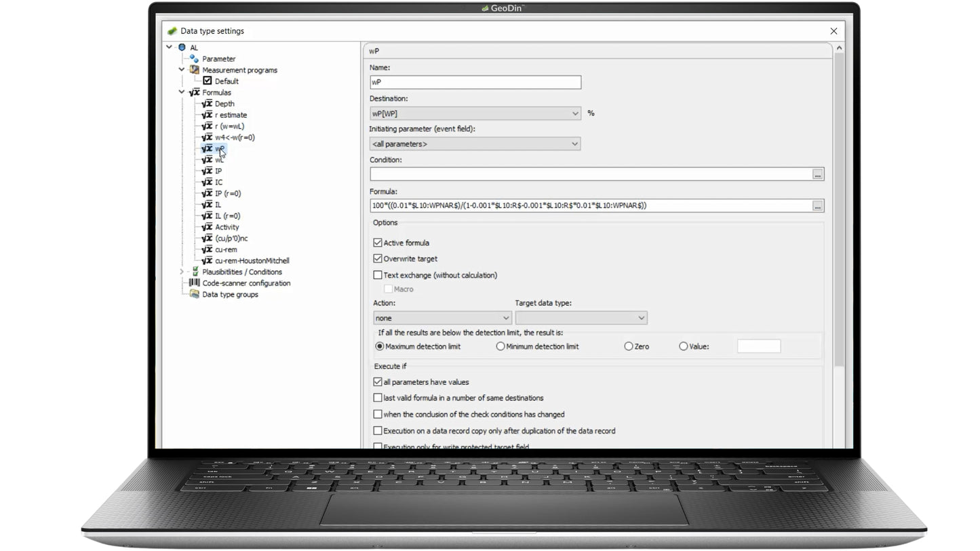Click the Code-scanner configuration barcode icon
Viewport: 980px width, 551px height.
tap(194, 283)
